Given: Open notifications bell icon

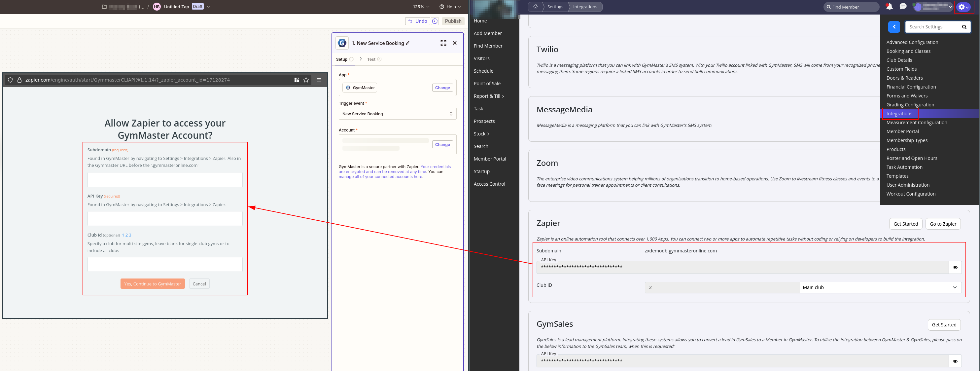Looking at the screenshot, I should 890,7.
